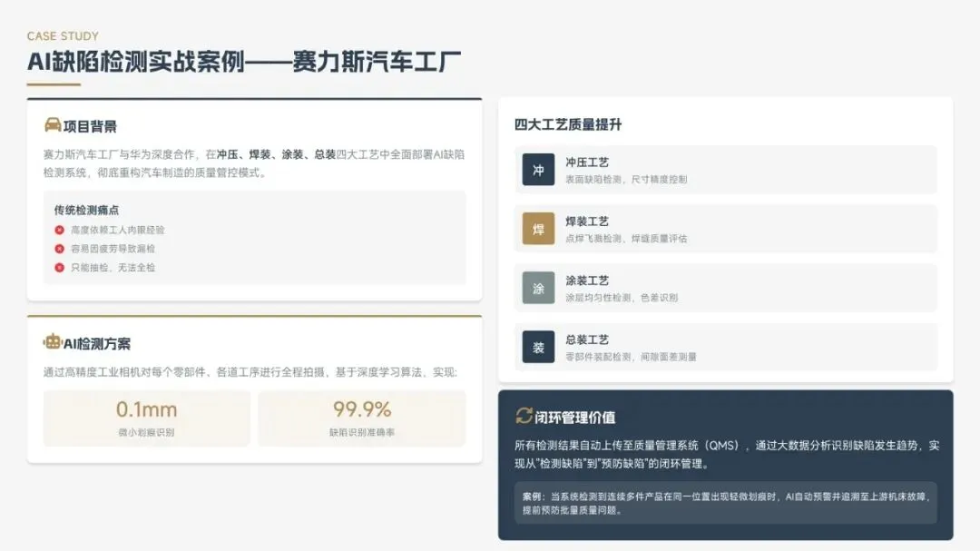Click the 传统检测痛点 subheading

(x=86, y=211)
